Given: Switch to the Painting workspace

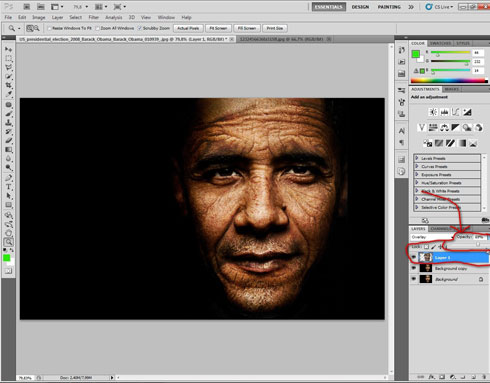Looking at the screenshot, I should pyautogui.click(x=389, y=7).
